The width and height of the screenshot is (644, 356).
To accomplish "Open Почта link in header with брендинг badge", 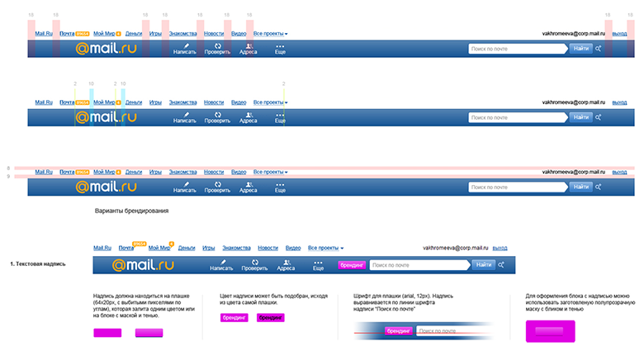I will (126, 248).
